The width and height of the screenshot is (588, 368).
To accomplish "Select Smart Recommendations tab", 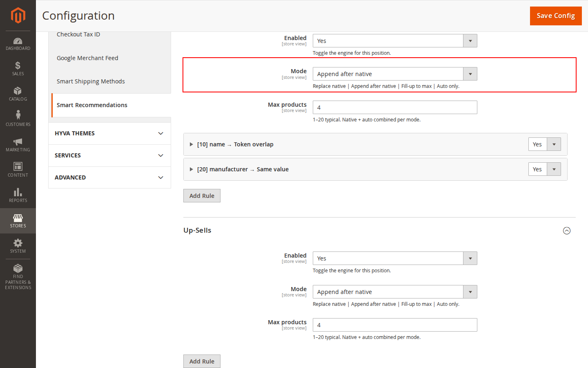I will pyautogui.click(x=111, y=105).
